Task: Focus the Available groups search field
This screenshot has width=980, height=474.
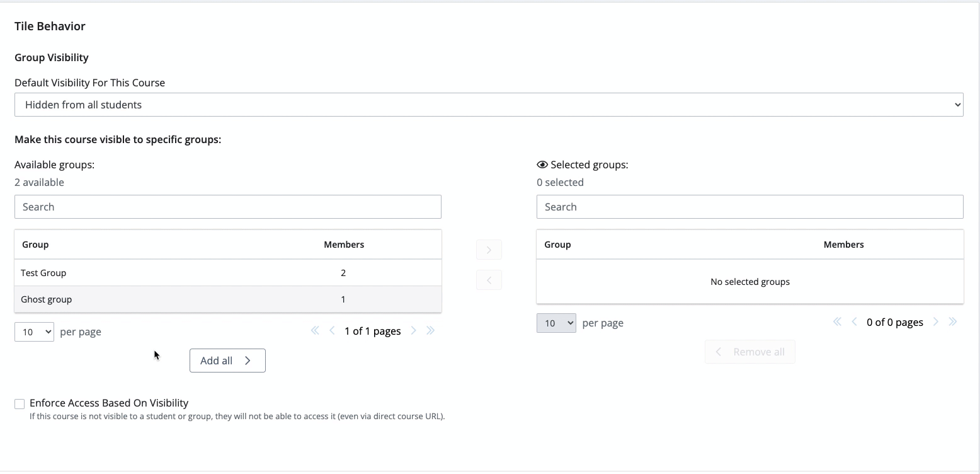Action: 227,207
